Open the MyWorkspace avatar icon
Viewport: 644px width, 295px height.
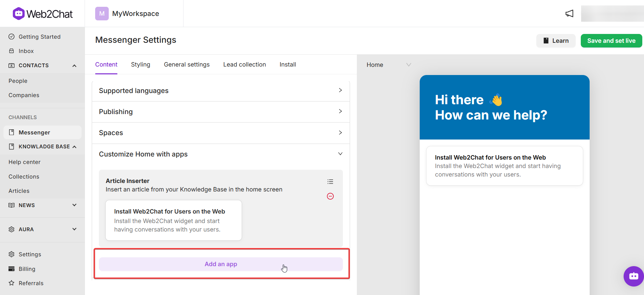pyautogui.click(x=102, y=14)
